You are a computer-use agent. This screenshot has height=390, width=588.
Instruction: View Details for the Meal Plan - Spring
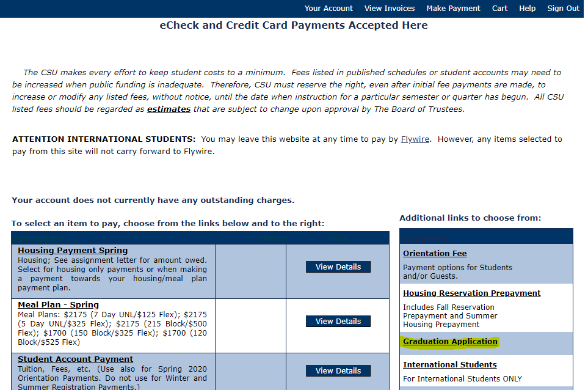tap(338, 321)
